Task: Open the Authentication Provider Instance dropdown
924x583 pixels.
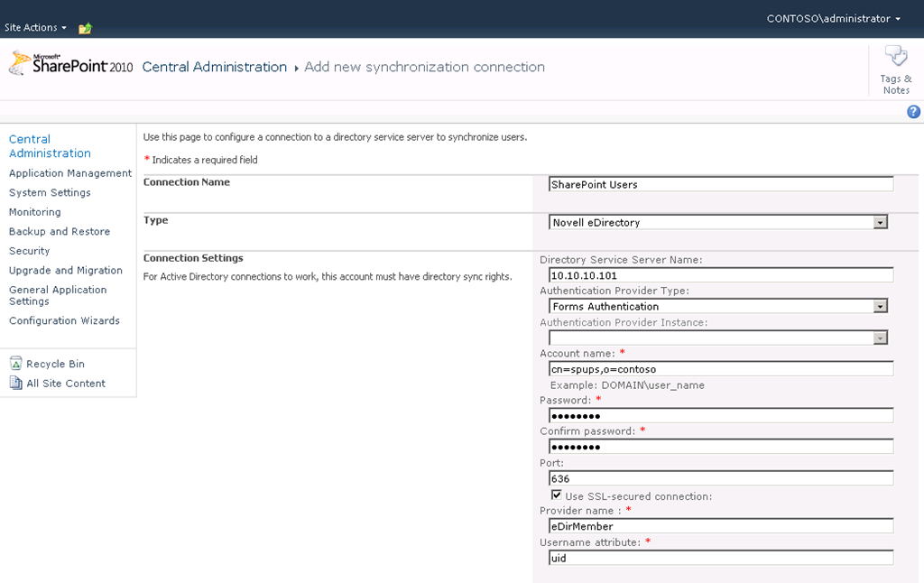Action: 718,338
